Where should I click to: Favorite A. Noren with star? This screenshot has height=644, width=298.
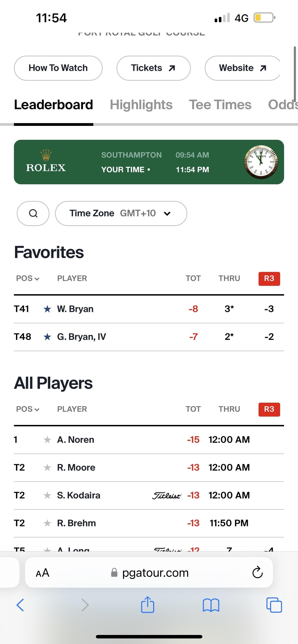(47, 440)
